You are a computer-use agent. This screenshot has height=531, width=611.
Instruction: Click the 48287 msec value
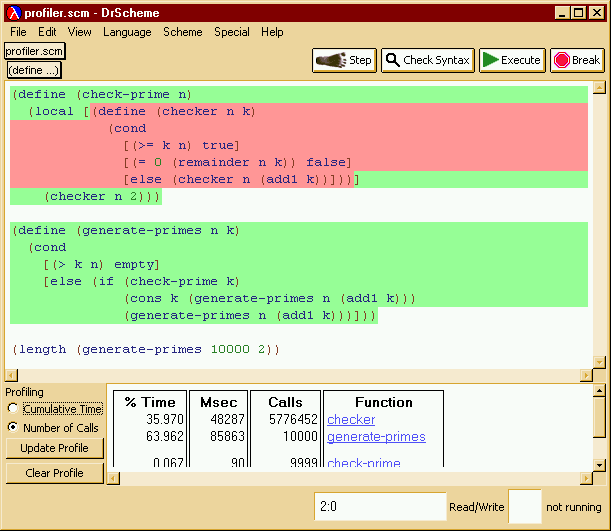228,419
